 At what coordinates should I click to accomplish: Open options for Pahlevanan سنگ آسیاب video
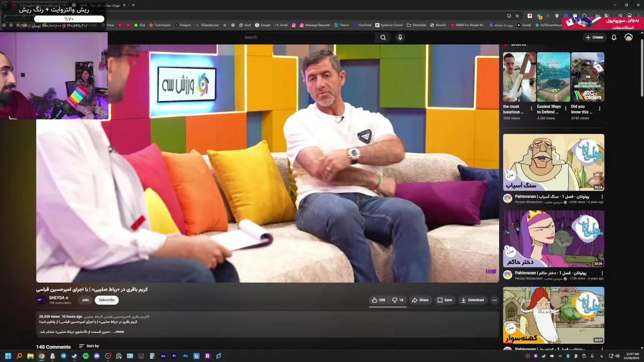[602, 197]
